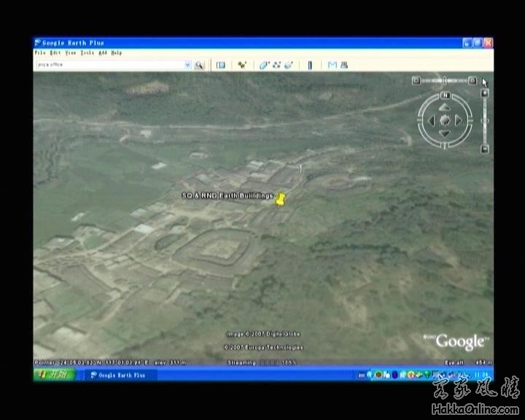
Task: Open the File menu
Action: (40, 53)
